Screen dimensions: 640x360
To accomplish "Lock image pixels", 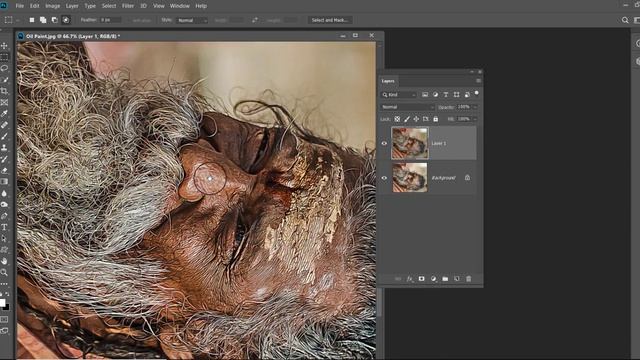I will (x=407, y=119).
